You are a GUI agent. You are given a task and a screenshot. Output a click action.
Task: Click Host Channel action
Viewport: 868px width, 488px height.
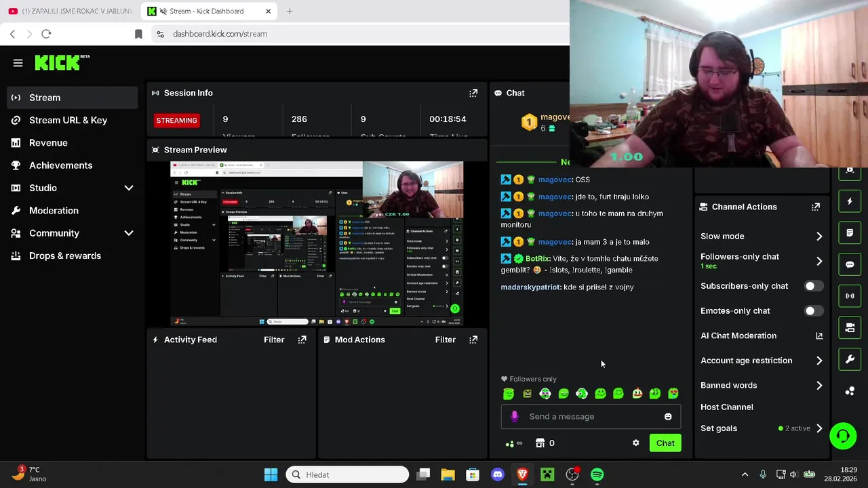(726, 407)
